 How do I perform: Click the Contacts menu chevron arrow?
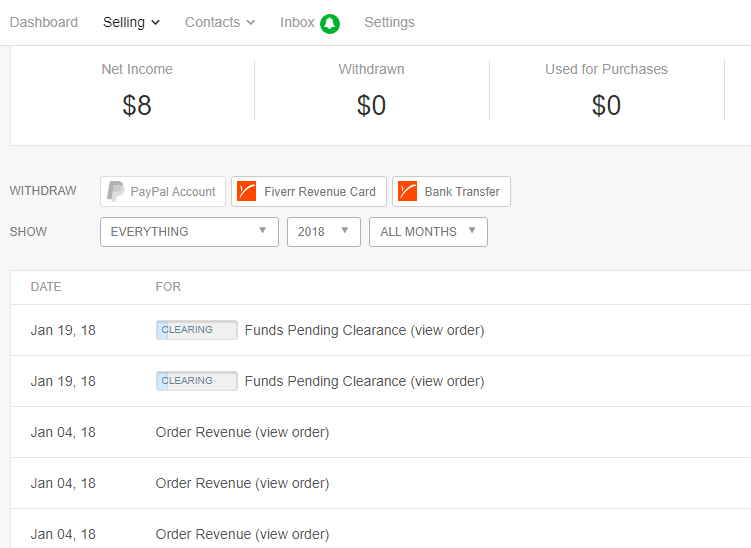pyautogui.click(x=250, y=23)
